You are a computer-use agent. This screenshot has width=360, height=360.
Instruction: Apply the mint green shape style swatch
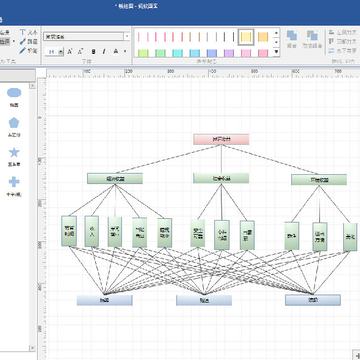160,53
